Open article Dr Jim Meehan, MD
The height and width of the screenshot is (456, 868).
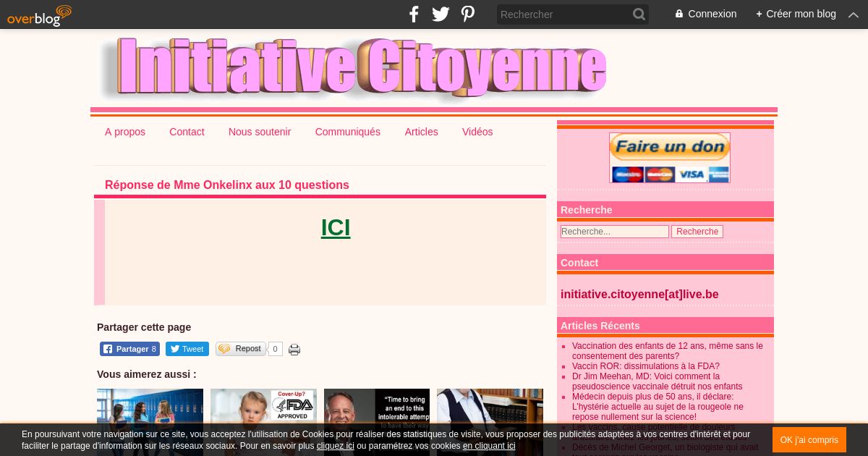coord(657,381)
